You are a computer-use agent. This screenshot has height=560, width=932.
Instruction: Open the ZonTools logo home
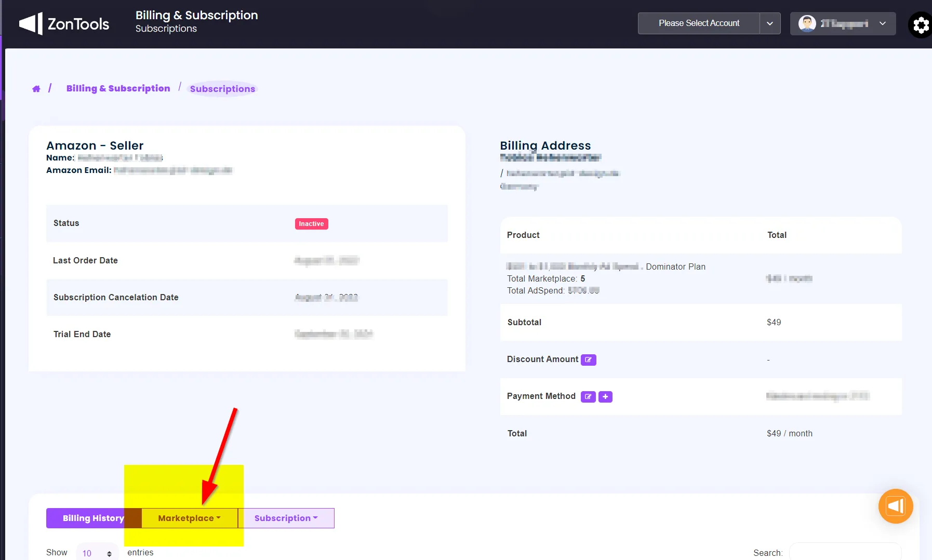(64, 24)
